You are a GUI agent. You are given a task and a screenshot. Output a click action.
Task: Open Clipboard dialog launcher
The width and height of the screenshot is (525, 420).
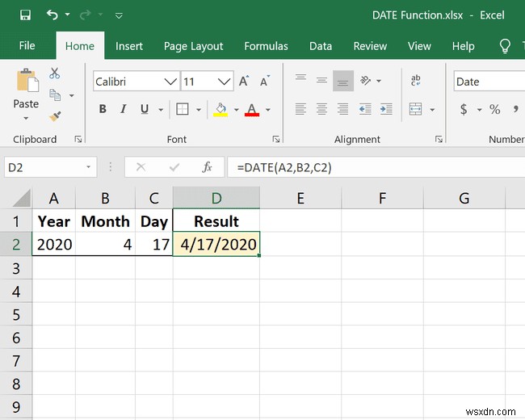78,139
